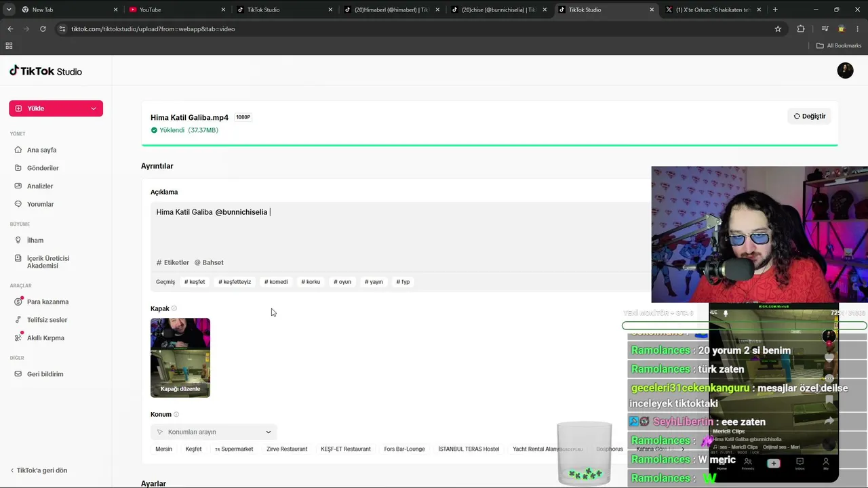The width and height of the screenshot is (868, 488).
Task: Expand the Yükle button dropdown arrow
Action: click(x=94, y=108)
